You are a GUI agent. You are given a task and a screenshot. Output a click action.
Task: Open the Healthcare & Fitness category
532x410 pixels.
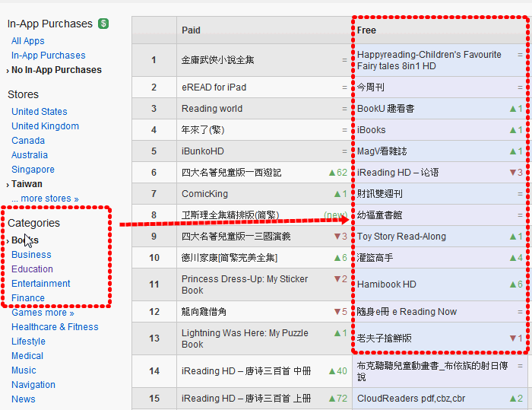[55, 327]
